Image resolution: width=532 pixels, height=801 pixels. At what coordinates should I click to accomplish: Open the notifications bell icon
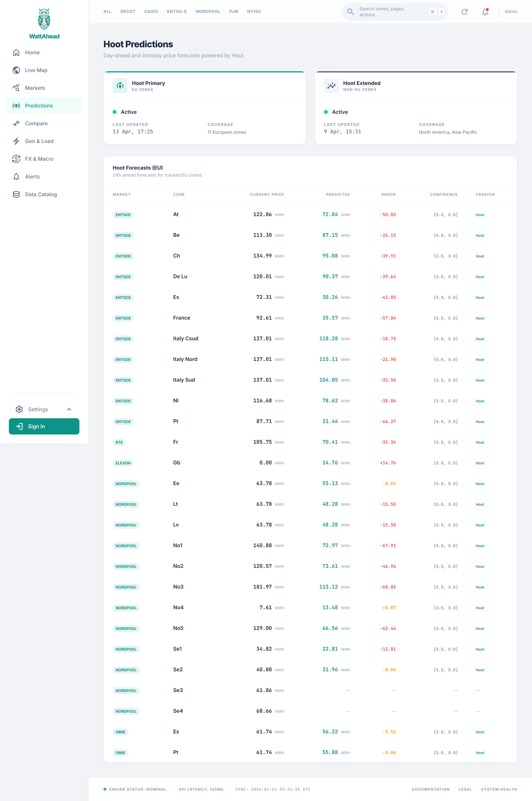[x=485, y=12]
